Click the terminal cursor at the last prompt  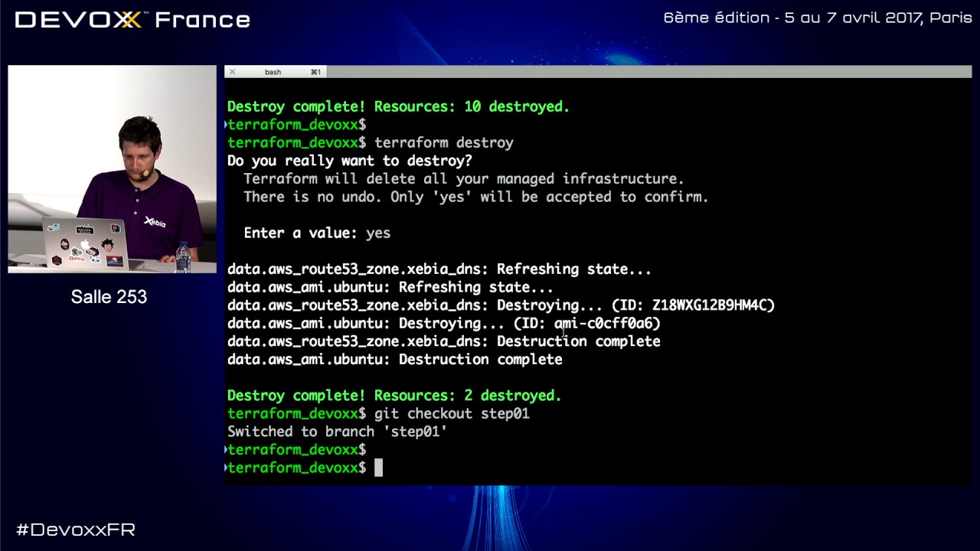[378, 468]
